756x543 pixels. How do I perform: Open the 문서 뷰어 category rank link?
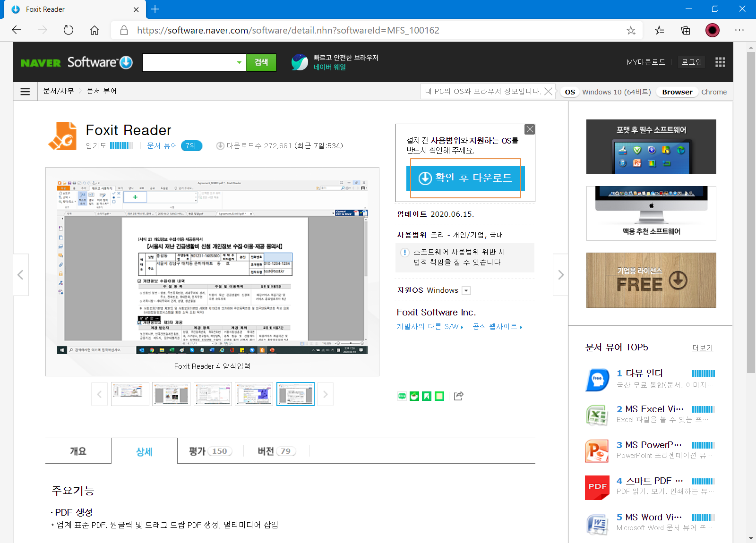(x=162, y=146)
